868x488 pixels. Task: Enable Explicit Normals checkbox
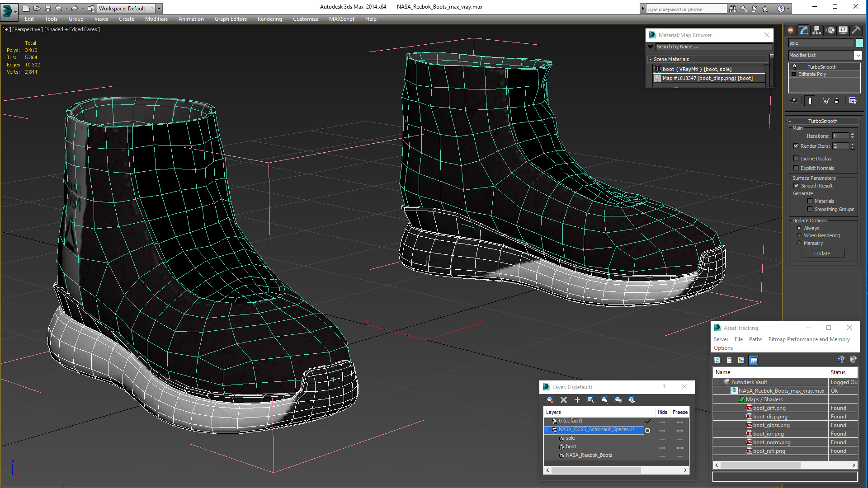796,168
